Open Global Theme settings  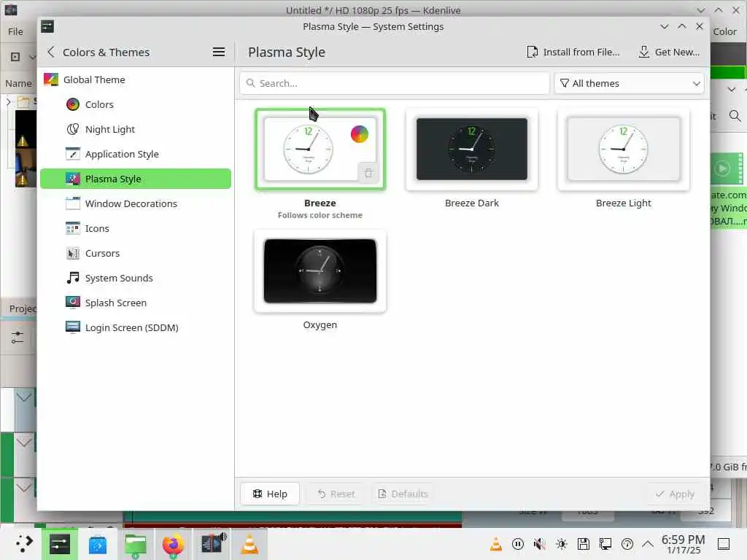(x=136, y=79)
